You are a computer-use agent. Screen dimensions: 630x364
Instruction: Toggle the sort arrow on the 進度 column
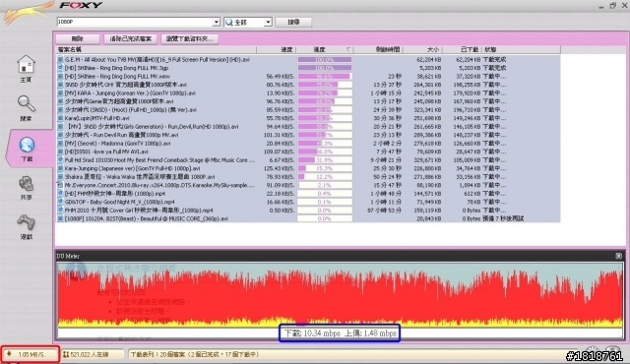(347, 50)
